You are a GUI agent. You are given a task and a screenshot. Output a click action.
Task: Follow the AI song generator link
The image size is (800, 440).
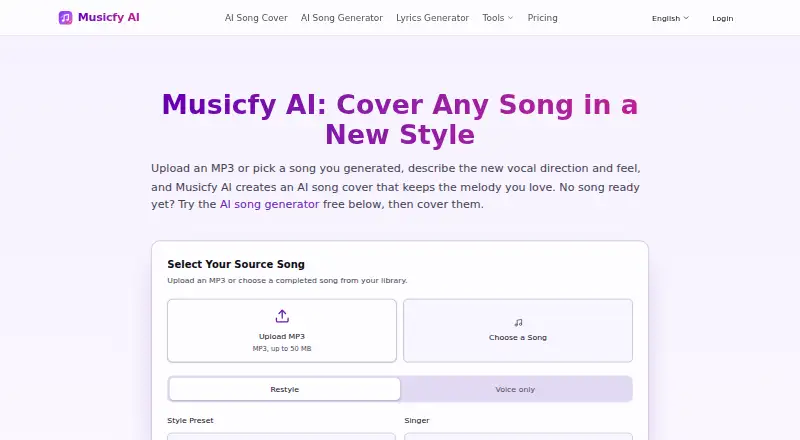(269, 204)
